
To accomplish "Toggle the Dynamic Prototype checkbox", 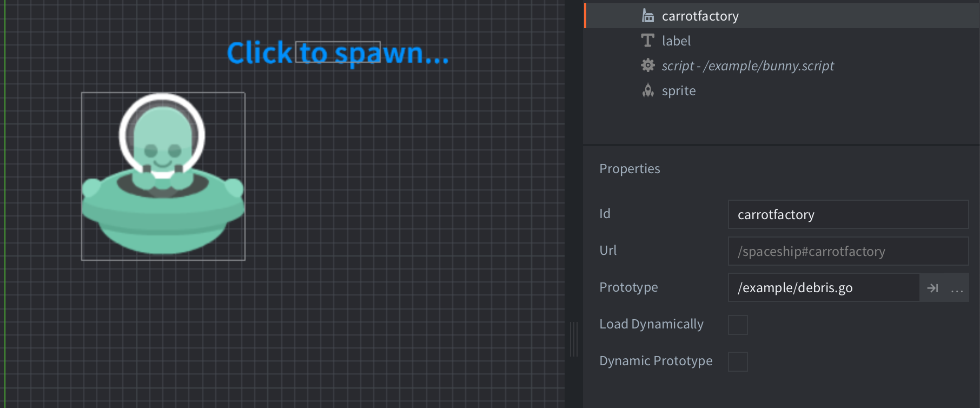I will tap(738, 361).
